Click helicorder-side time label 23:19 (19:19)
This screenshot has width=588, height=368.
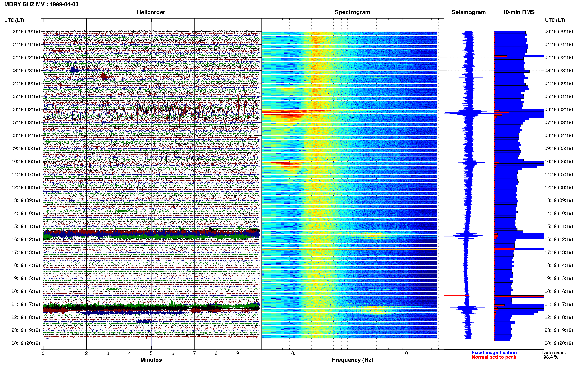pyautogui.click(x=26, y=330)
